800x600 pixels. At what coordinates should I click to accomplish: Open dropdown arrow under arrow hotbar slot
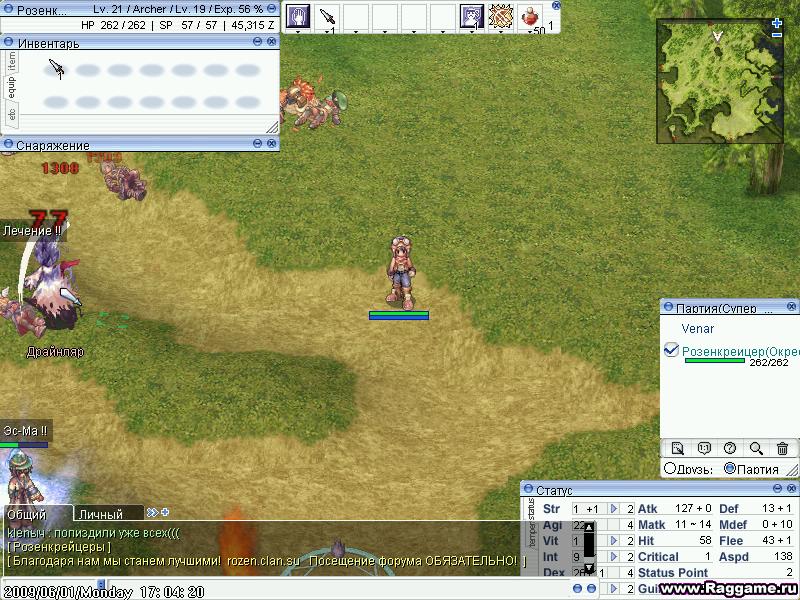[x=327, y=32]
